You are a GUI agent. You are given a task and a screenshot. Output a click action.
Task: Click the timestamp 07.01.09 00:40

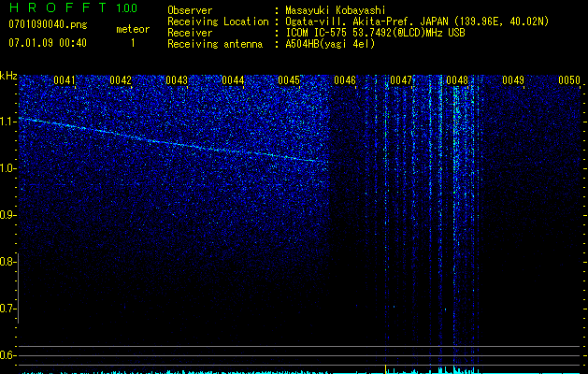(48, 43)
